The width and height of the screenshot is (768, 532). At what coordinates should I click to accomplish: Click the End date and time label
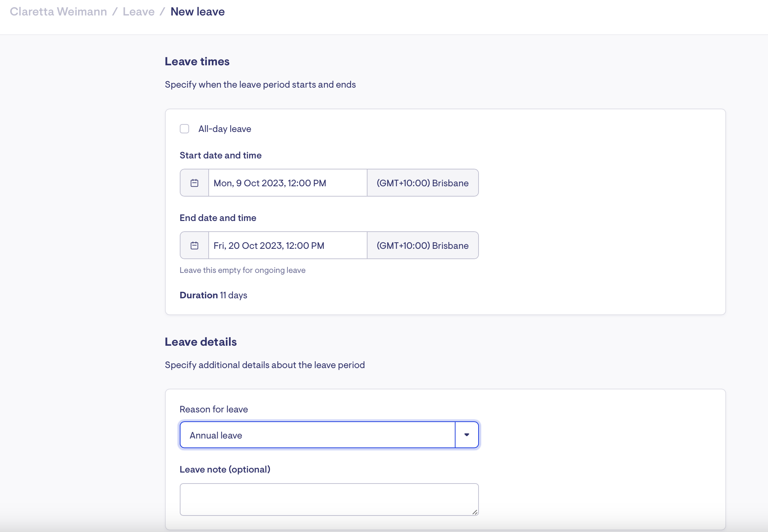(x=218, y=218)
